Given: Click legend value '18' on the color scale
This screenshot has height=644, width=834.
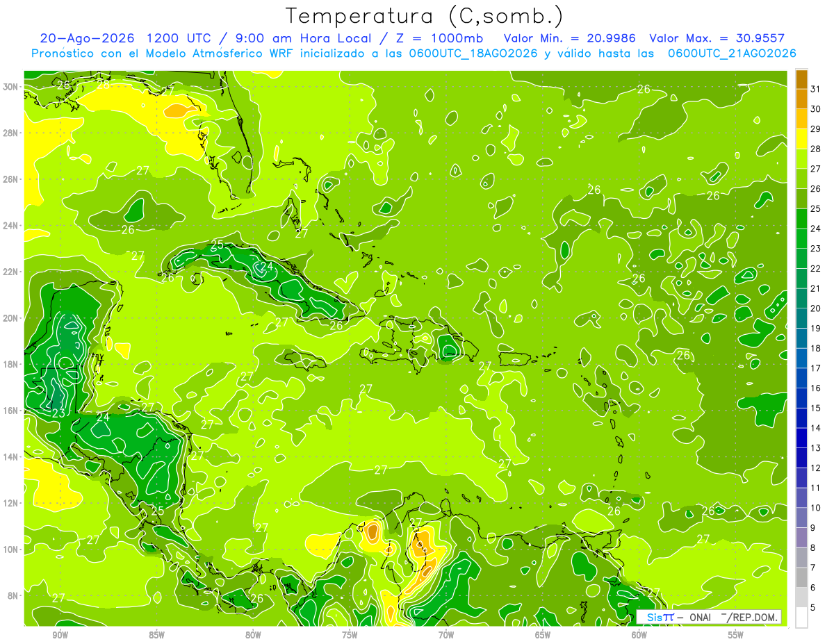Looking at the screenshot, I should (816, 348).
